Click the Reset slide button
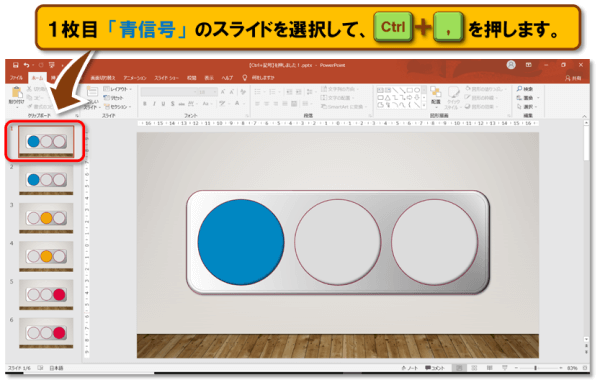 point(114,98)
